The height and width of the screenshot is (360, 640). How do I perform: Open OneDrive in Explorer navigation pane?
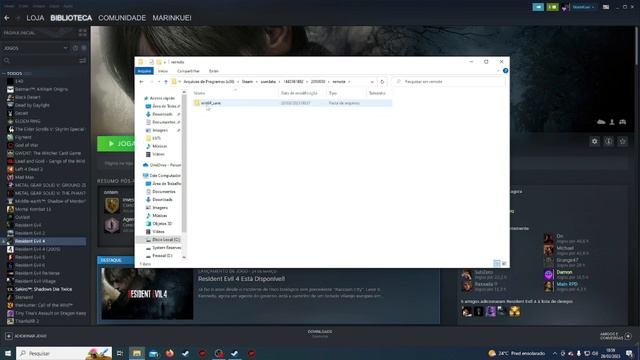click(162, 165)
